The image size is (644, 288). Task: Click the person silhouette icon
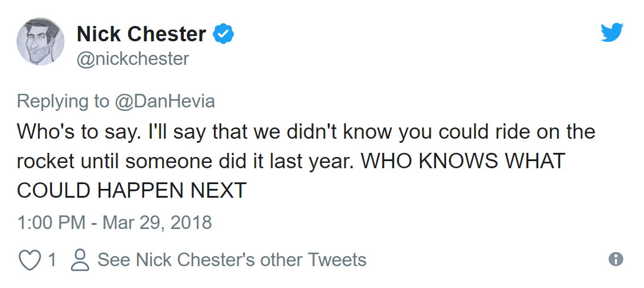coord(80,260)
